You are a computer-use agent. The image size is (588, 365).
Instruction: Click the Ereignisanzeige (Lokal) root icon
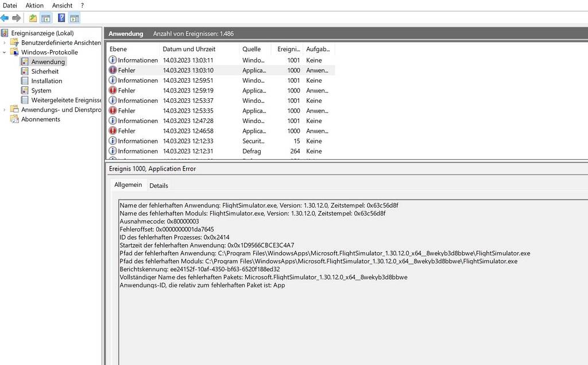pos(5,33)
